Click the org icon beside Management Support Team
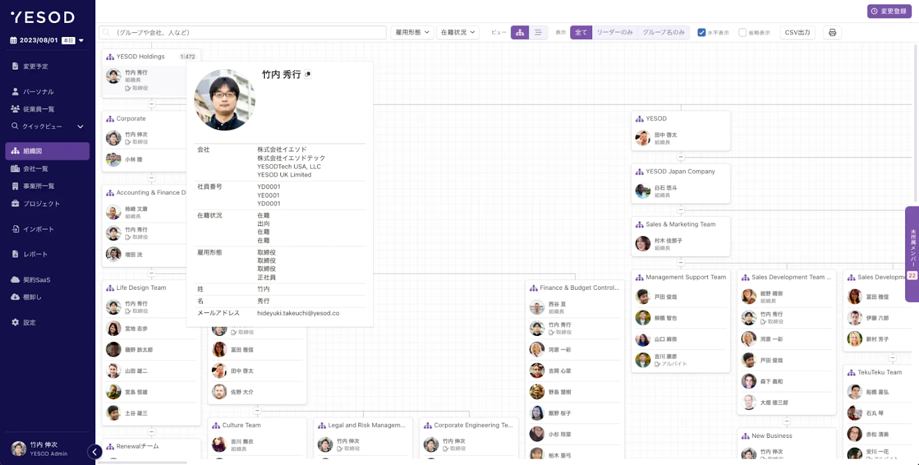The width and height of the screenshot is (919, 465). pos(639,277)
